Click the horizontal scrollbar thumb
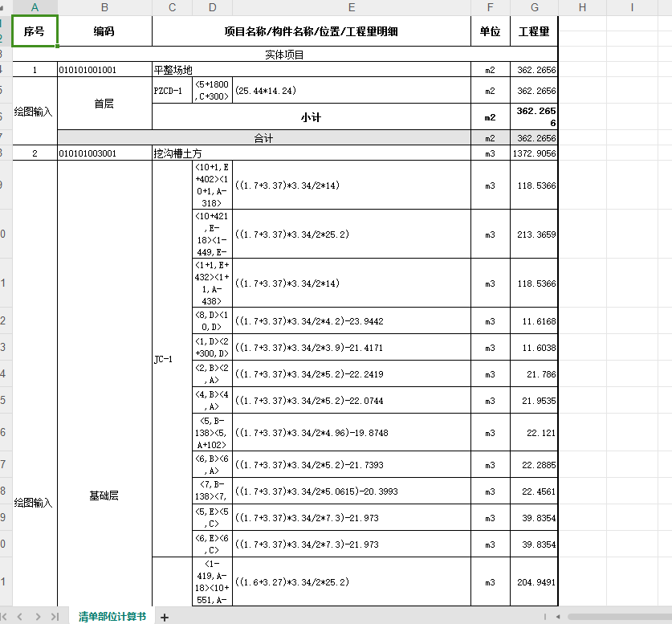The height and width of the screenshot is (624, 672). [x=620, y=617]
